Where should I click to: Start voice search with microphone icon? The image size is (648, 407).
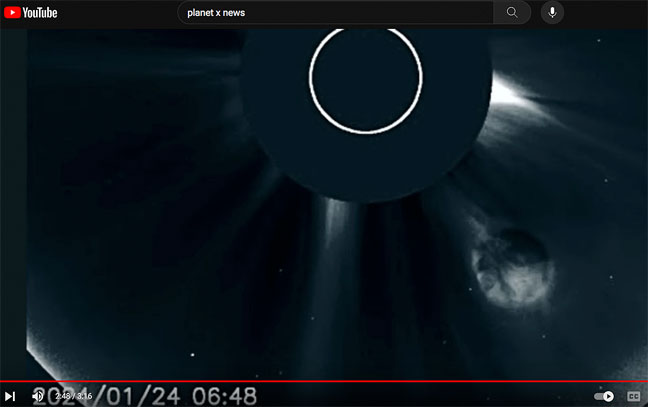point(552,12)
